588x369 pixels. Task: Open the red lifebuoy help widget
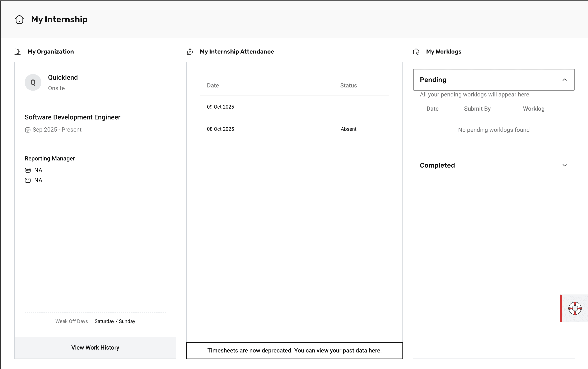(575, 308)
